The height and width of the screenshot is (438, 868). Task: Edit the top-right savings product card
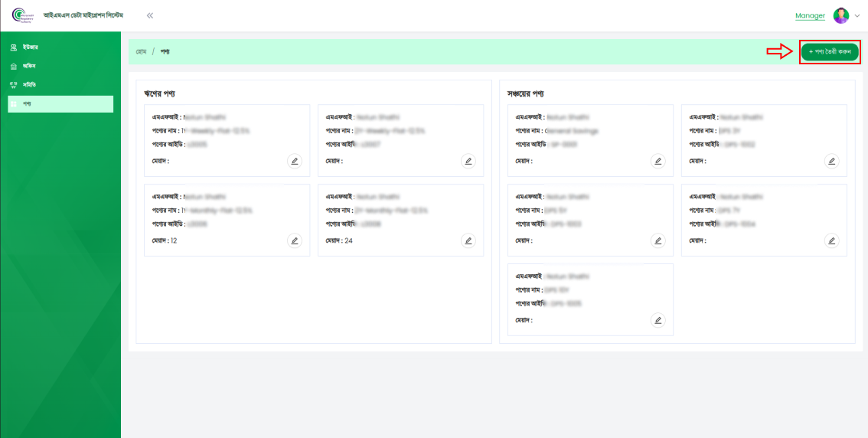pos(831,161)
